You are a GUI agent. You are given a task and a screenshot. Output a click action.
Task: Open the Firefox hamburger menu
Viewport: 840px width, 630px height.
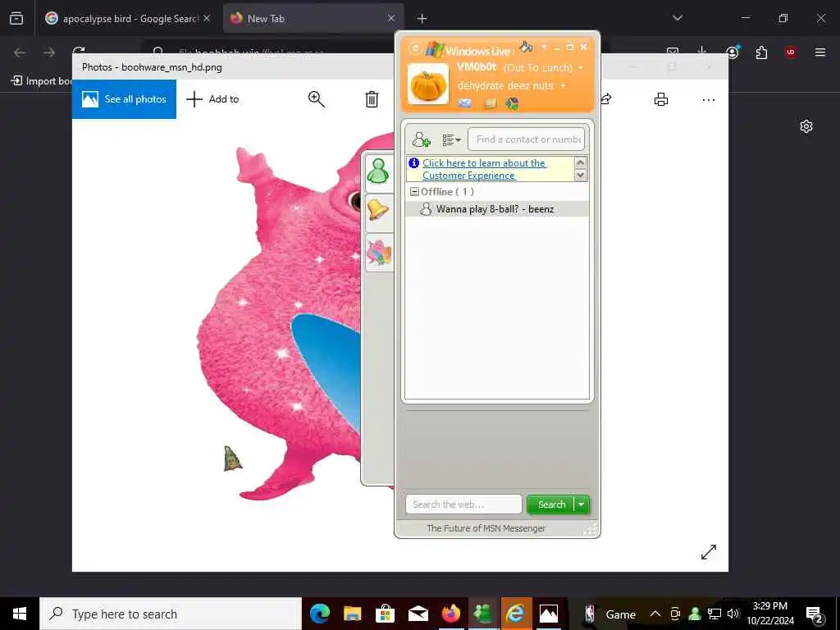(x=819, y=52)
